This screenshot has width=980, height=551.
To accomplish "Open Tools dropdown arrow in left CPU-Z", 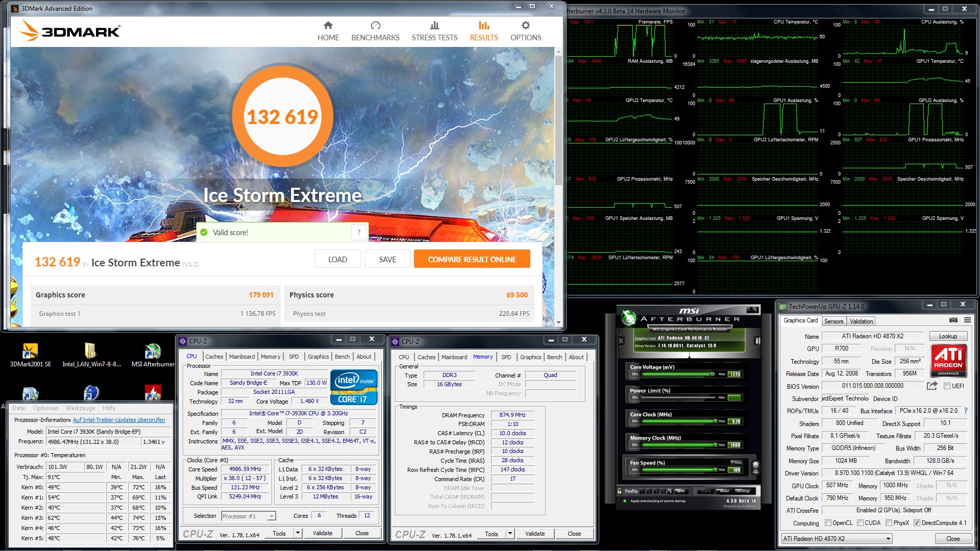I will pyautogui.click(x=298, y=533).
